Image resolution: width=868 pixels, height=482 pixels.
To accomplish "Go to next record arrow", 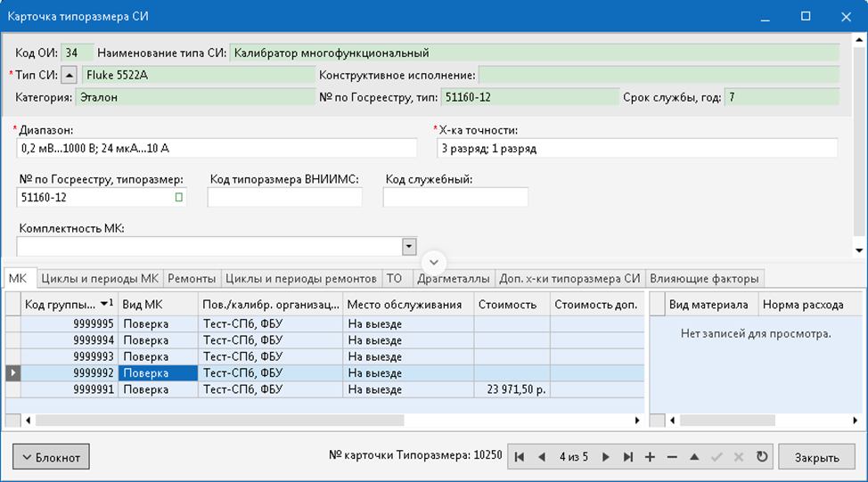I will pos(606,457).
